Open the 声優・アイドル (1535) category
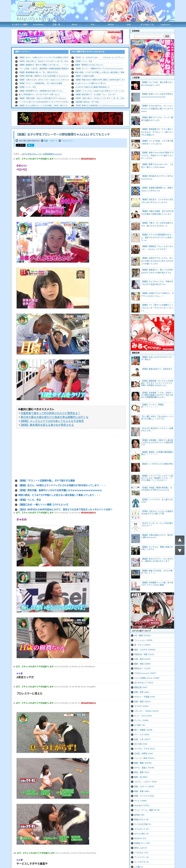Screen dimensions: 186x868 pos(144,796)
